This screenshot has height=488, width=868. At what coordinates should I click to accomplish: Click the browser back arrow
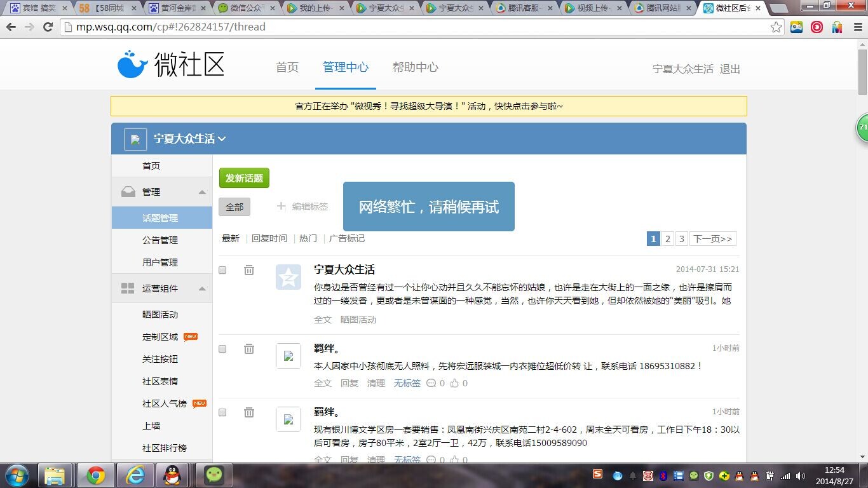[x=11, y=27]
